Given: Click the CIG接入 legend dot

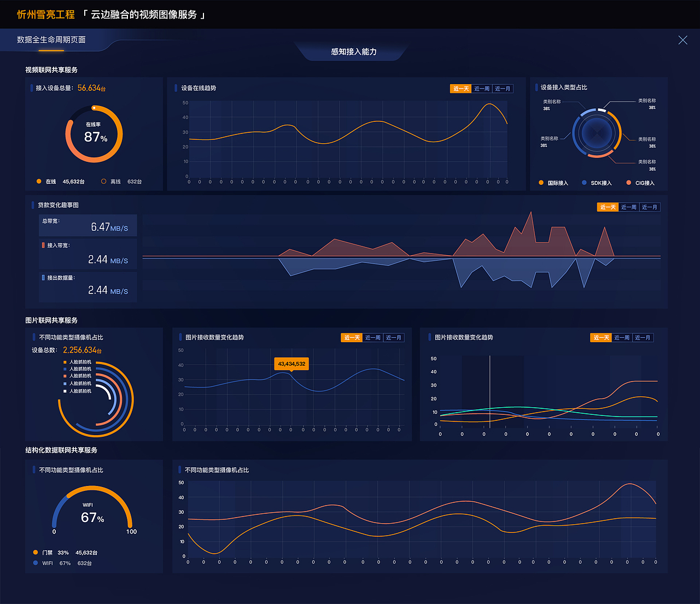Looking at the screenshot, I should pyautogui.click(x=629, y=183).
